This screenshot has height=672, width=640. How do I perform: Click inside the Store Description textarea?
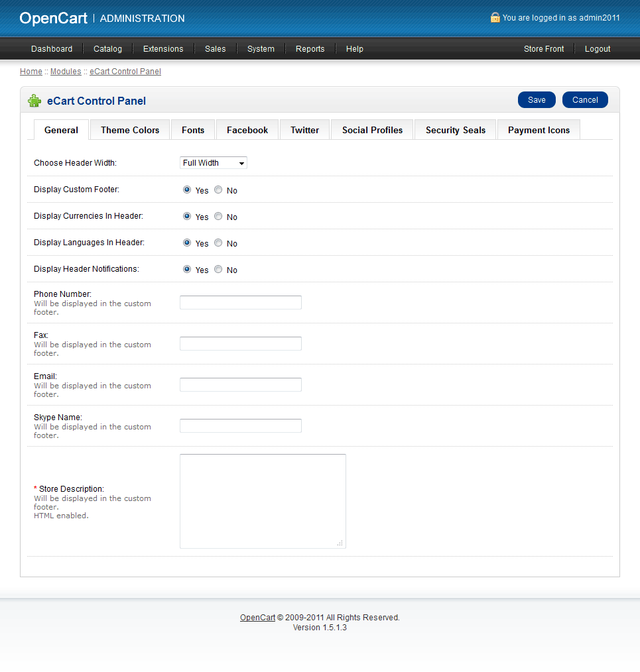click(263, 502)
